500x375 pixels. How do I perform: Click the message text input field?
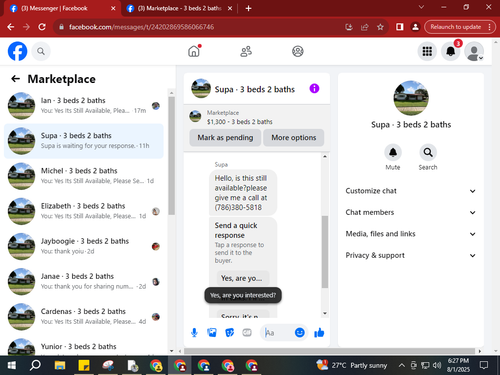278,332
